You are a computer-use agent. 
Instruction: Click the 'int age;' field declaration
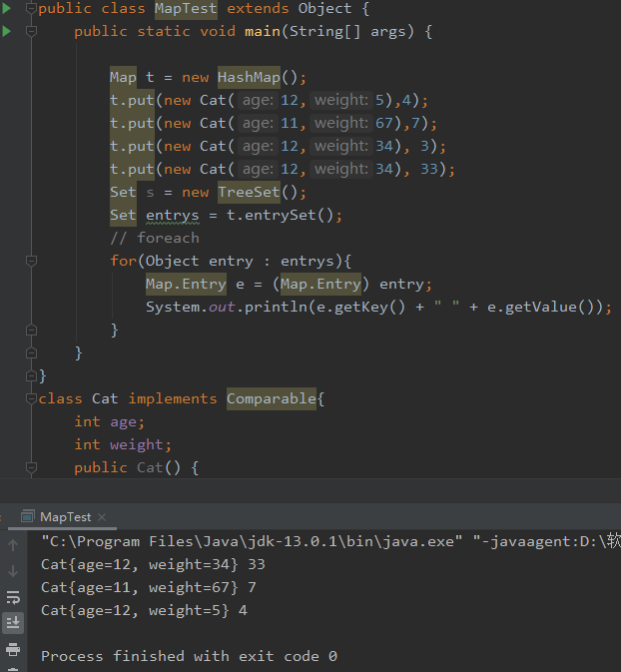pos(110,422)
